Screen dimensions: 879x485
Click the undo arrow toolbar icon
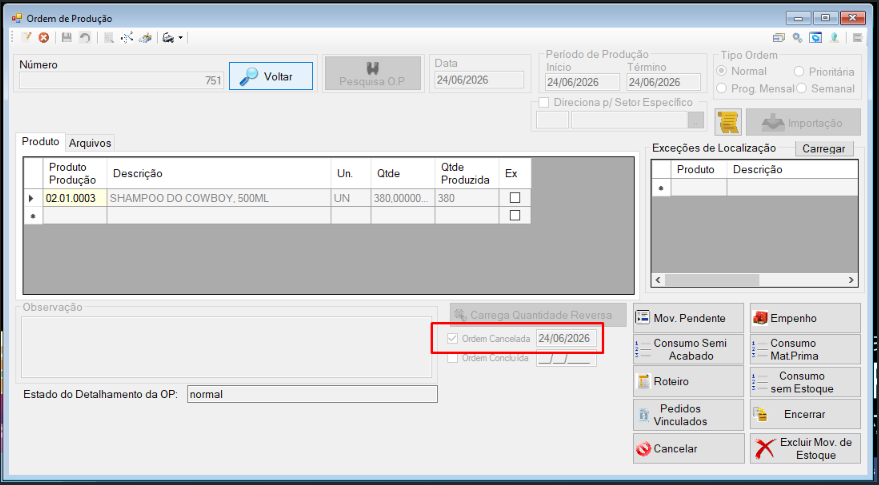coord(84,38)
